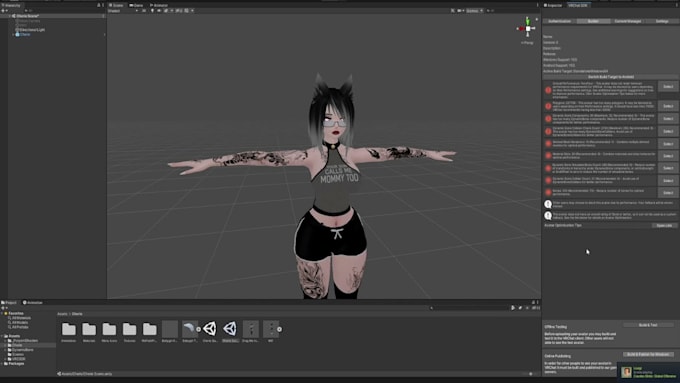Click red error icon for Polygons warning
Viewport: 680px width, 383px height.
point(548,106)
